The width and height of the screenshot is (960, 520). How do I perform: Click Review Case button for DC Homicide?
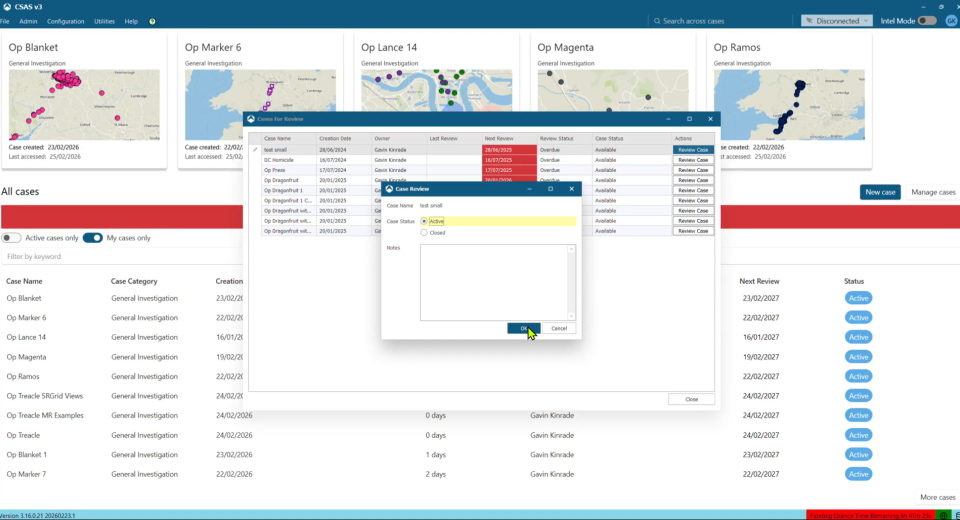coord(693,160)
